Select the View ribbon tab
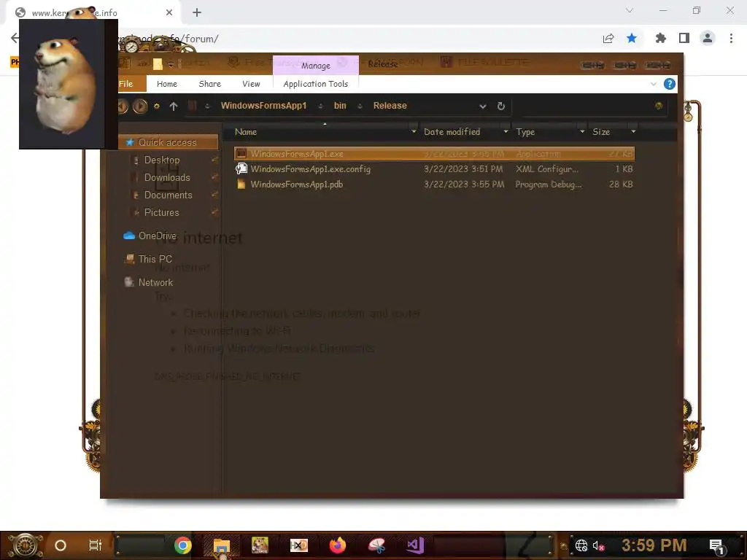747x560 pixels. pyautogui.click(x=251, y=84)
